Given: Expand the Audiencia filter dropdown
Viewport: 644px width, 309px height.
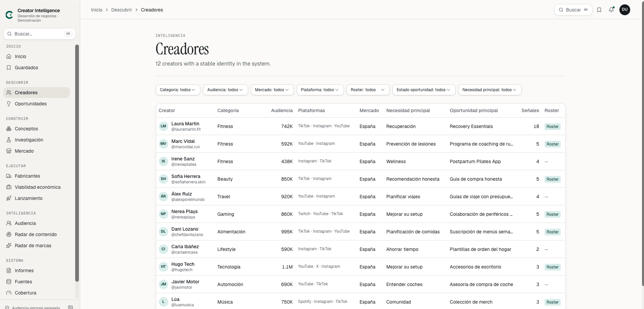Looking at the screenshot, I should tap(225, 90).
